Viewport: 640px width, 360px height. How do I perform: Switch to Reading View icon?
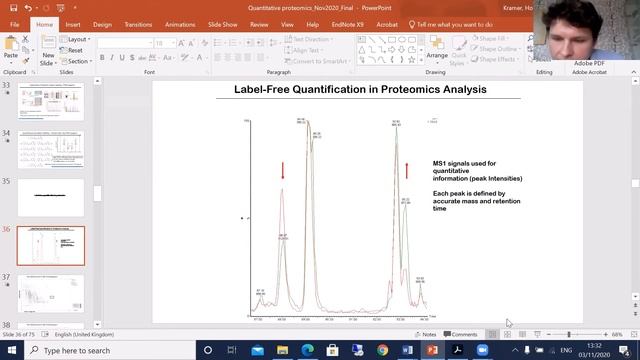coord(522,334)
